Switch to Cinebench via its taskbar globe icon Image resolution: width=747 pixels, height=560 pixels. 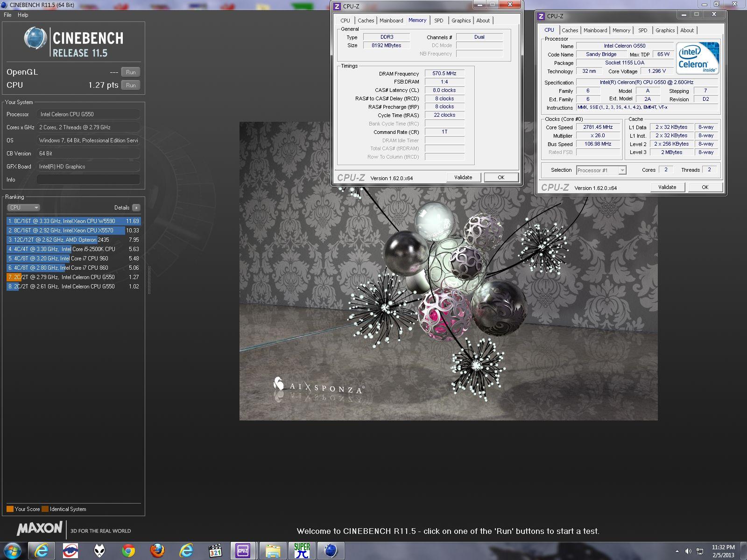point(331,551)
